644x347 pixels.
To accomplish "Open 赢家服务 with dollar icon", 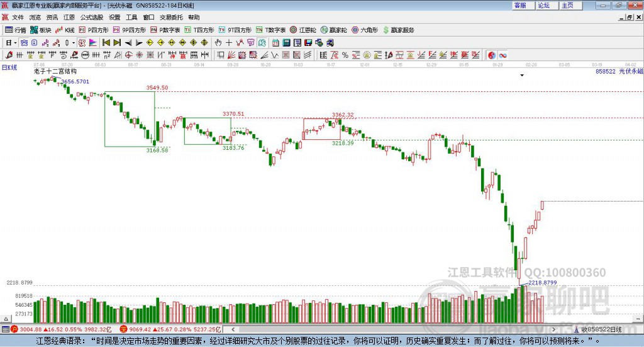I will point(398,30).
